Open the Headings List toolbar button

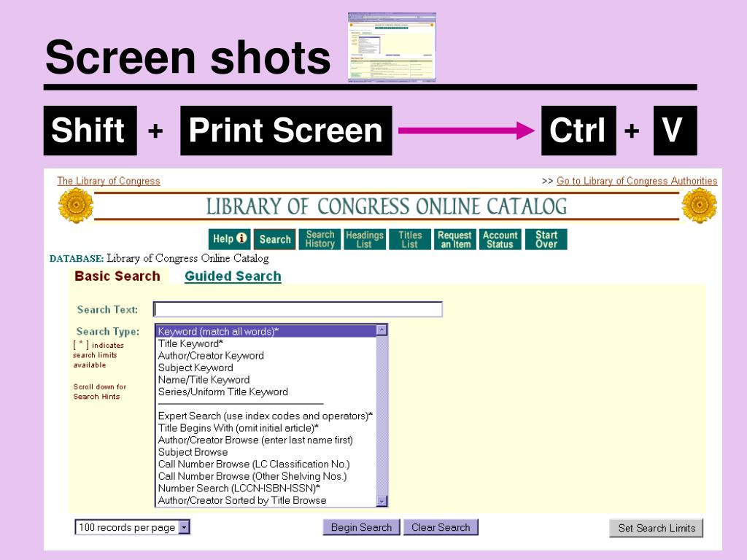coord(364,239)
